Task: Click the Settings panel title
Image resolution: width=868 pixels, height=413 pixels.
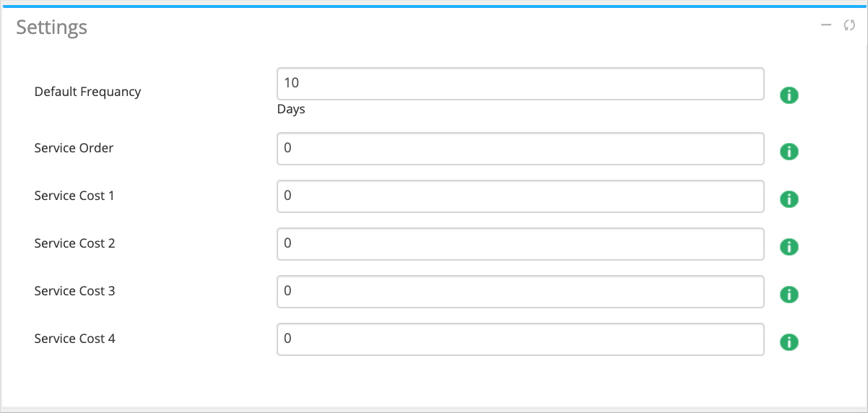Action: click(52, 27)
